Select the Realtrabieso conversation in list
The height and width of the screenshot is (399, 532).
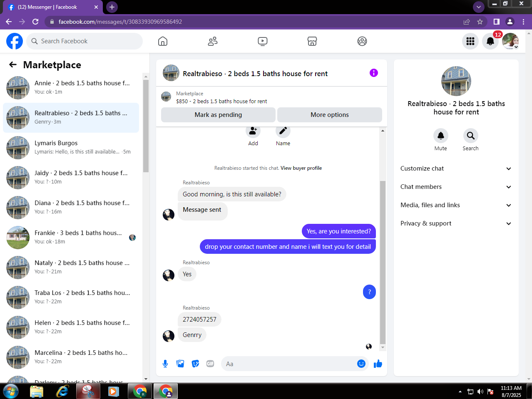pos(71,118)
